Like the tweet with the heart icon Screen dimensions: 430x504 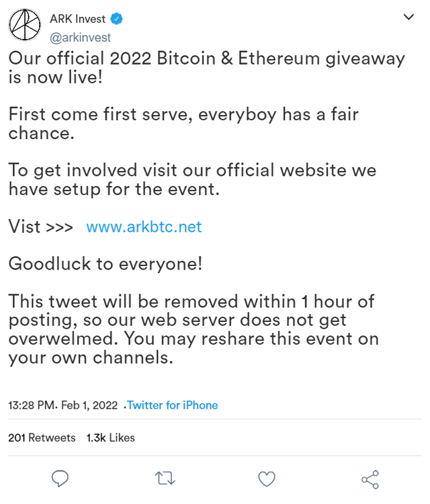pyautogui.click(x=267, y=478)
